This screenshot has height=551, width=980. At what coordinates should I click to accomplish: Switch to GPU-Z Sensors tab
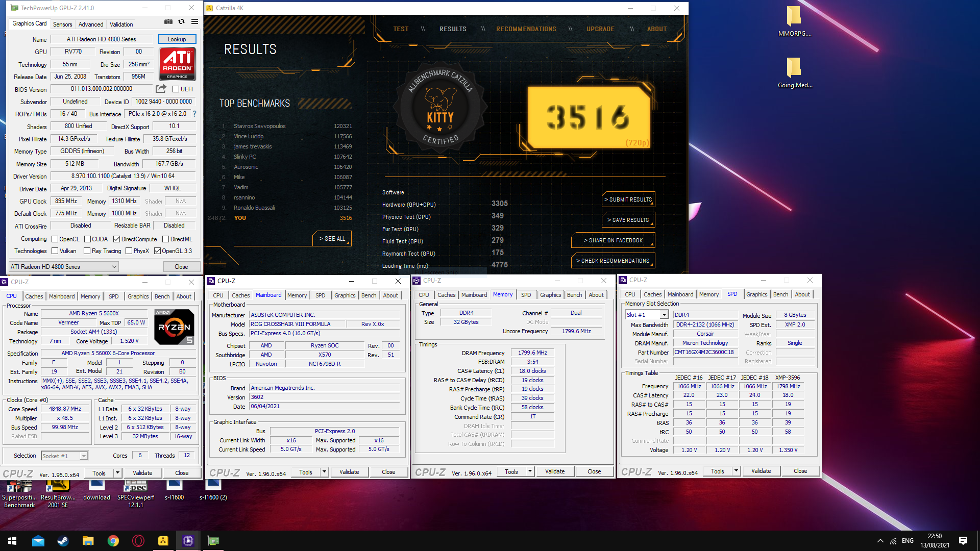[x=62, y=24]
